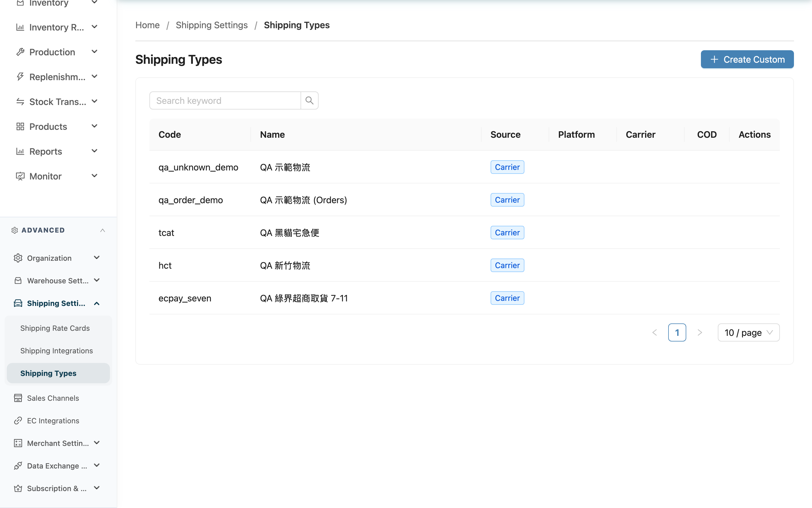This screenshot has height=508, width=812.
Task: Open the 10 / page size dropdown
Action: (x=749, y=333)
